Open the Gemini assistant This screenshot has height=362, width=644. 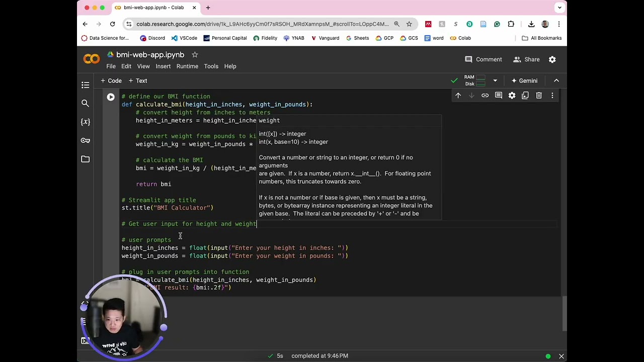pyautogui.click(x=524, y=80)
